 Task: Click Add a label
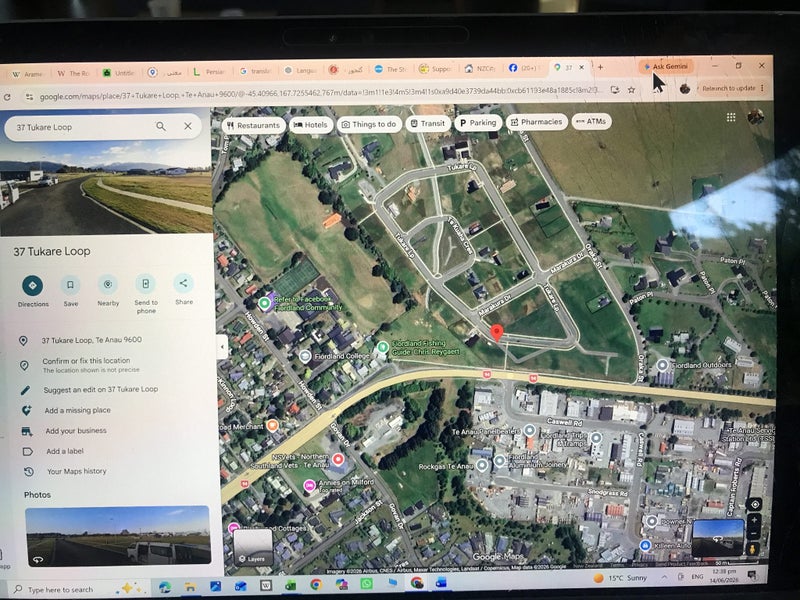[65, 451]
